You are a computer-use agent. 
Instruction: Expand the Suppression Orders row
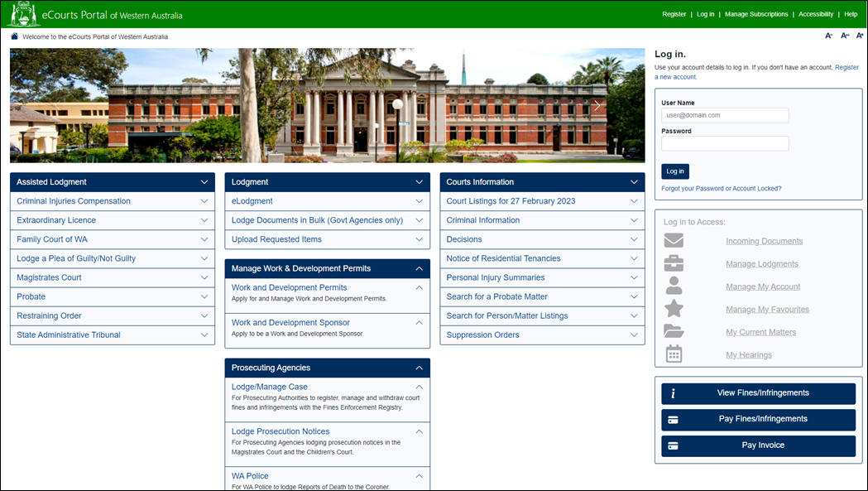(x=543, y=335)
